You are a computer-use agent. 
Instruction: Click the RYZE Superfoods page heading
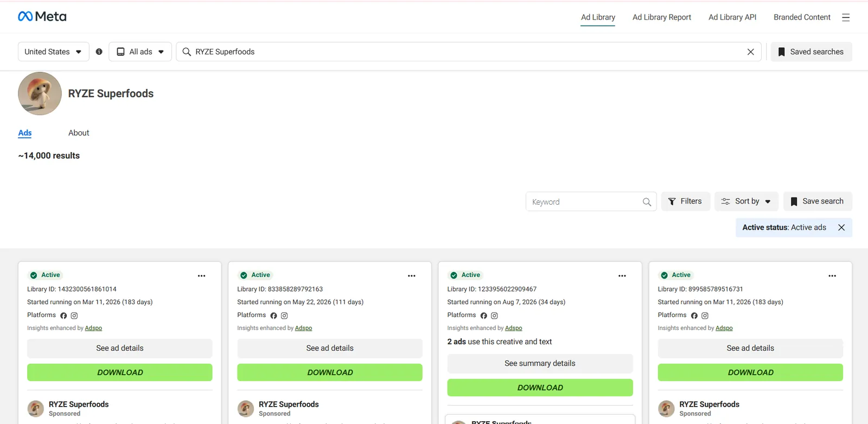pyautogui.click(x=111, y=93)
